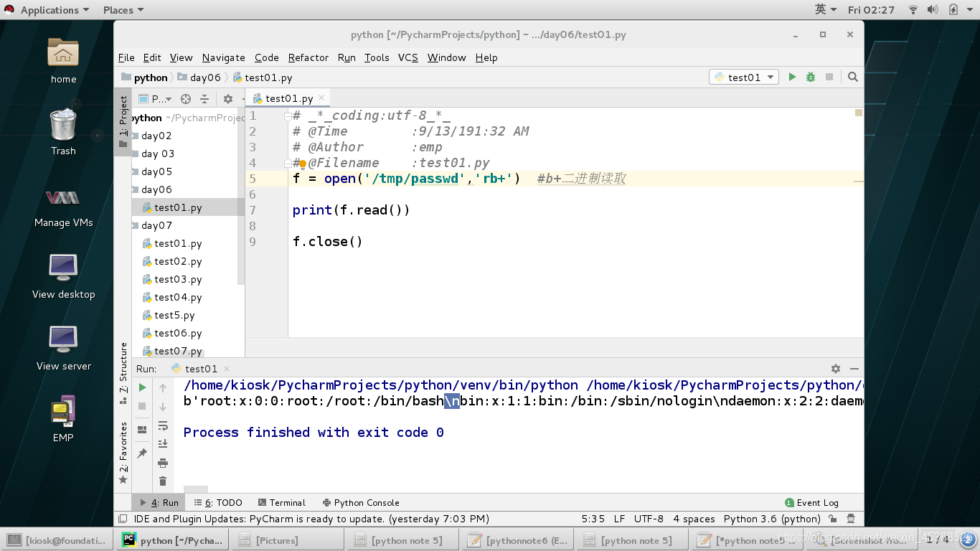Open Project panel settings gear
The image size is (980, 551).
coord(228,99)
